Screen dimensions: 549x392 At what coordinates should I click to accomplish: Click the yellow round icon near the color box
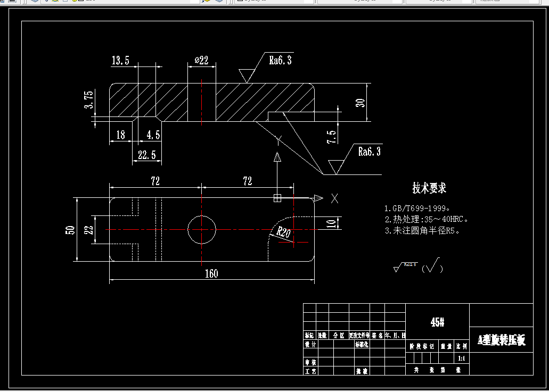pos(75,2)
